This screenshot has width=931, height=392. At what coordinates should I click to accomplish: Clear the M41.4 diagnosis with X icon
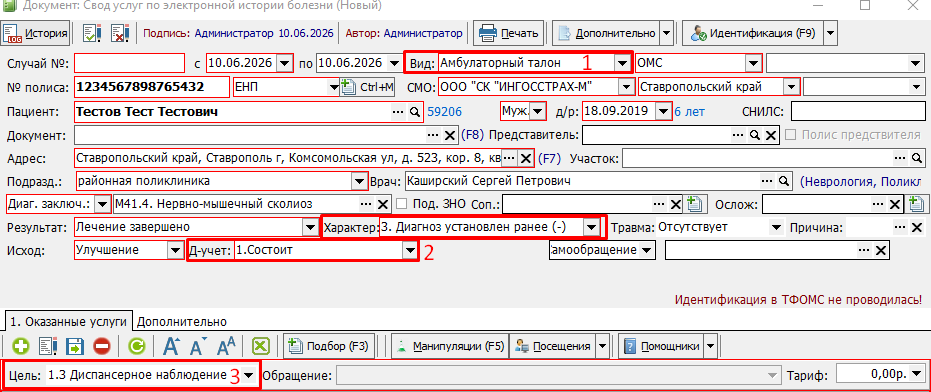pos(383,205)
